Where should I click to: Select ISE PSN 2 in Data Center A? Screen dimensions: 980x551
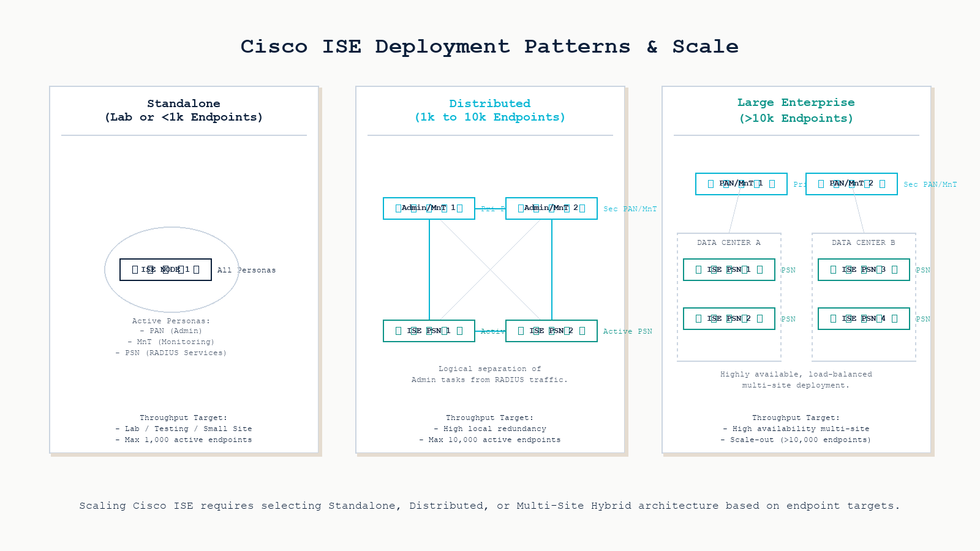pyautogui.click(x=729, y=318)
